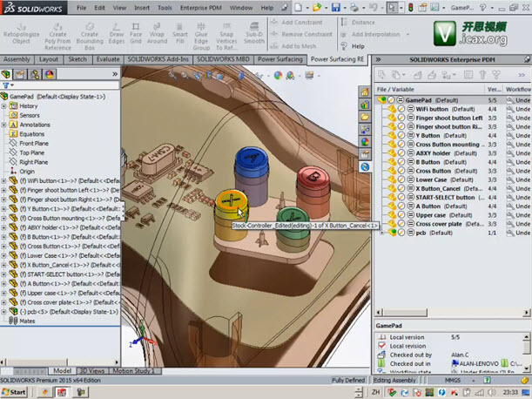Switch to the Power Surfacing tab

[x=280, y=59]
